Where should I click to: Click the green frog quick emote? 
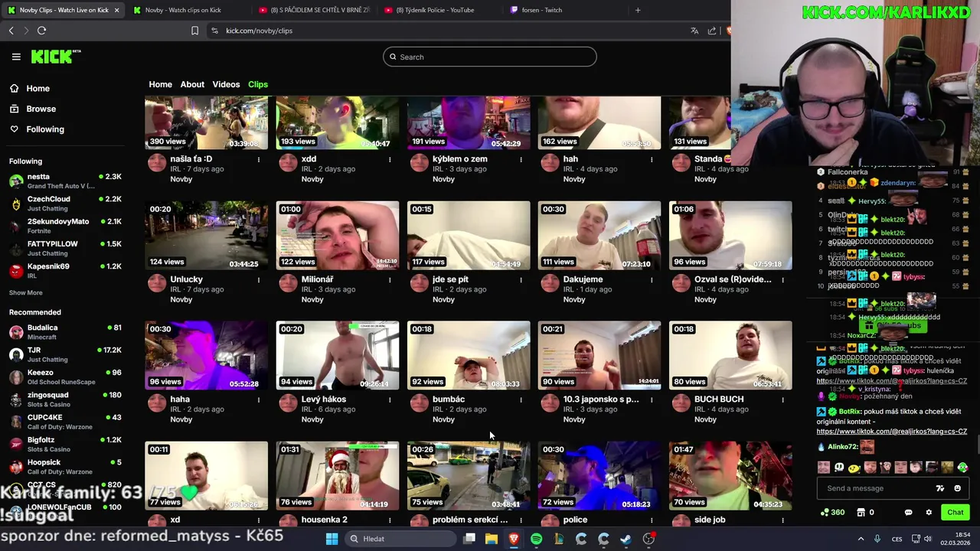click(962, 467)
